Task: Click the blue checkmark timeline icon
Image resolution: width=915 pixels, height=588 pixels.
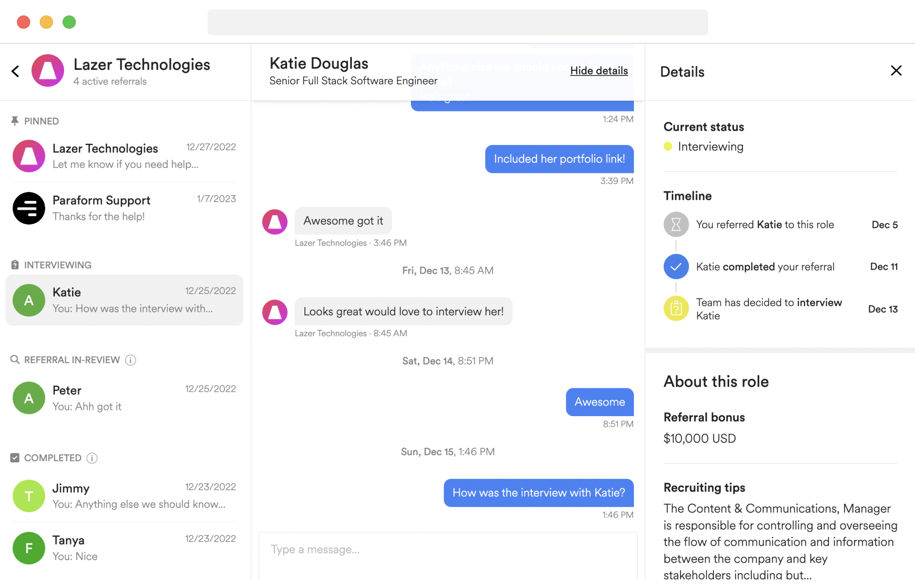Action: (676, 266)
